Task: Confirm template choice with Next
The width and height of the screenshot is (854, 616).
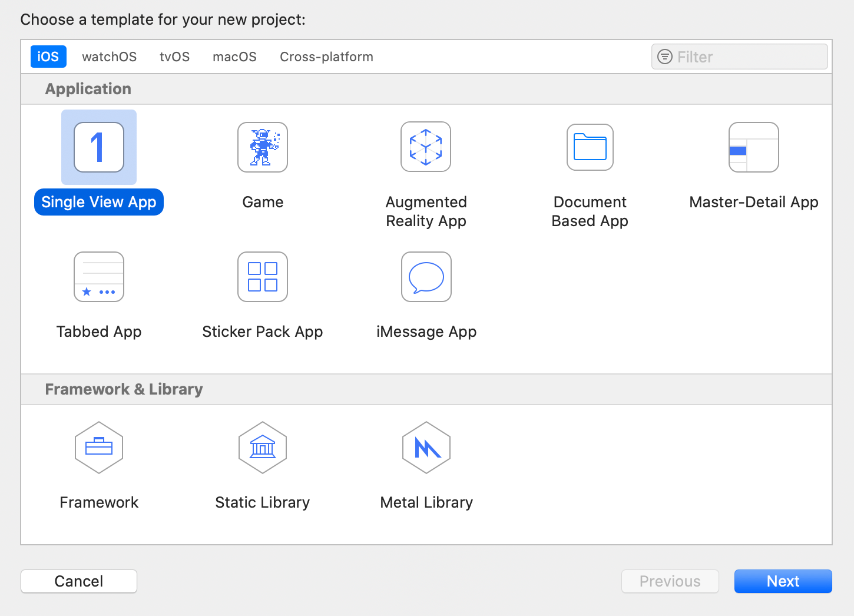Action: [x=783, y=581]
